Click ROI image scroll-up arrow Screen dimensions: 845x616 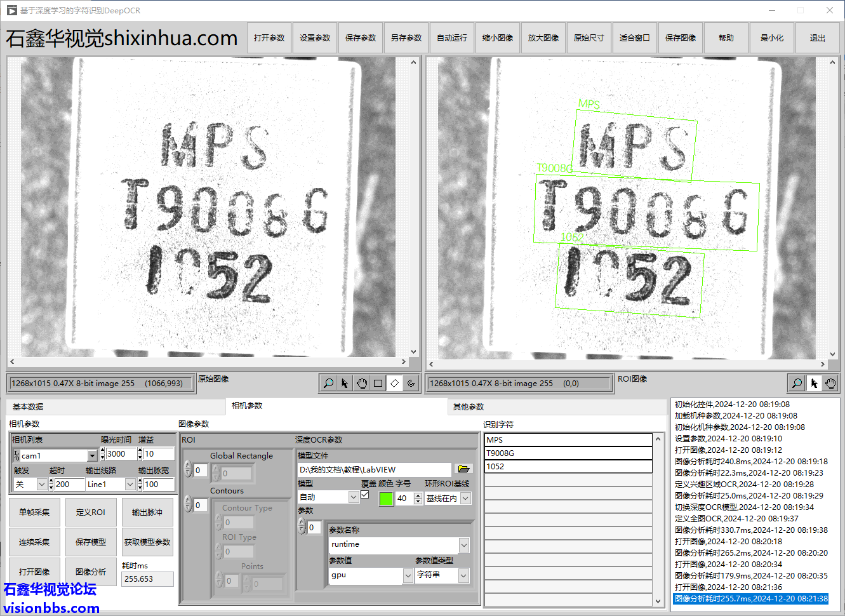[832, 62]
